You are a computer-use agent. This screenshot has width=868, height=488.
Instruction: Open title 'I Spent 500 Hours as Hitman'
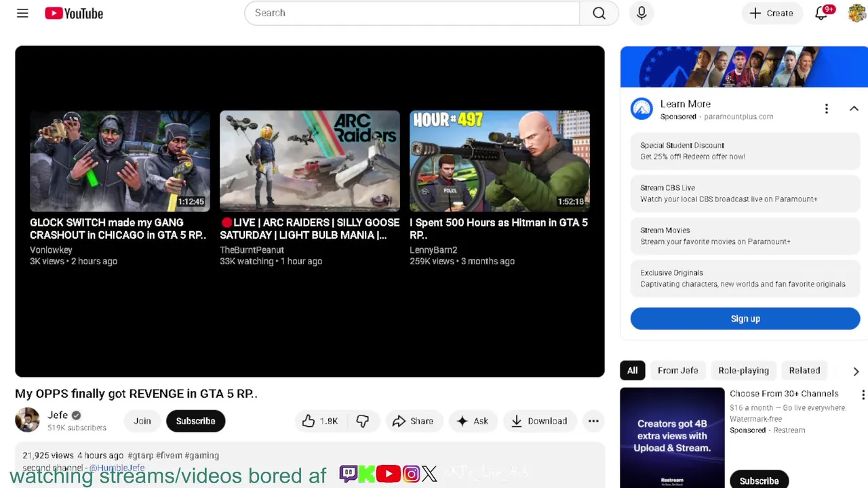tap(498, 228)
